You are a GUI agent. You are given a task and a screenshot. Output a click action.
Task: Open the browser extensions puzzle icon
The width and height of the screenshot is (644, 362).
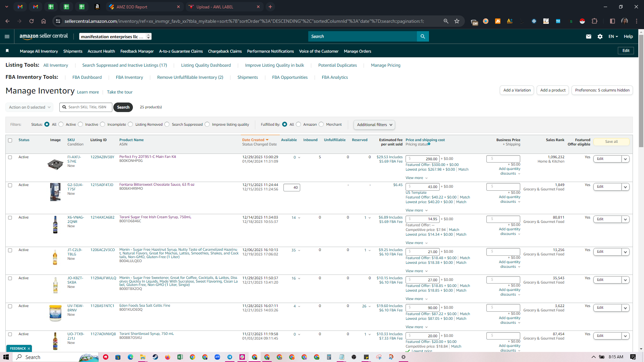tap(594, 21)
